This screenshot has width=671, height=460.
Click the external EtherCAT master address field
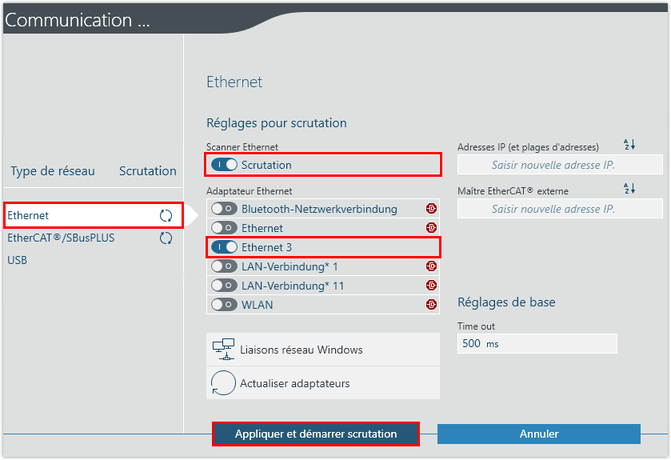559,208
